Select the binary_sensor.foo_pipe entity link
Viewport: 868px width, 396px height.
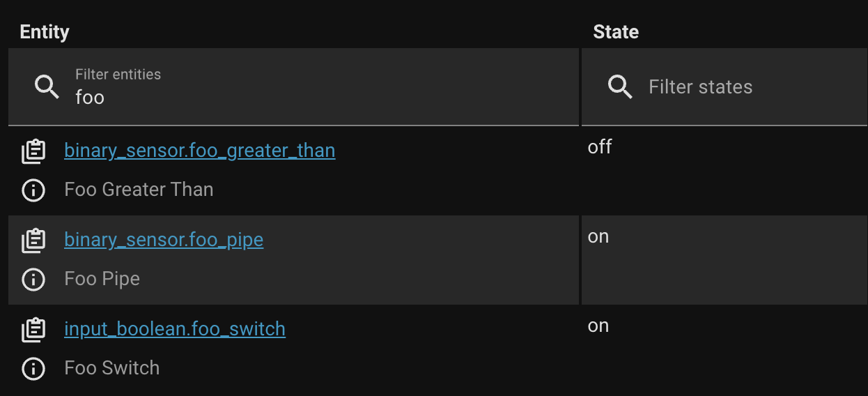[164, 240]
